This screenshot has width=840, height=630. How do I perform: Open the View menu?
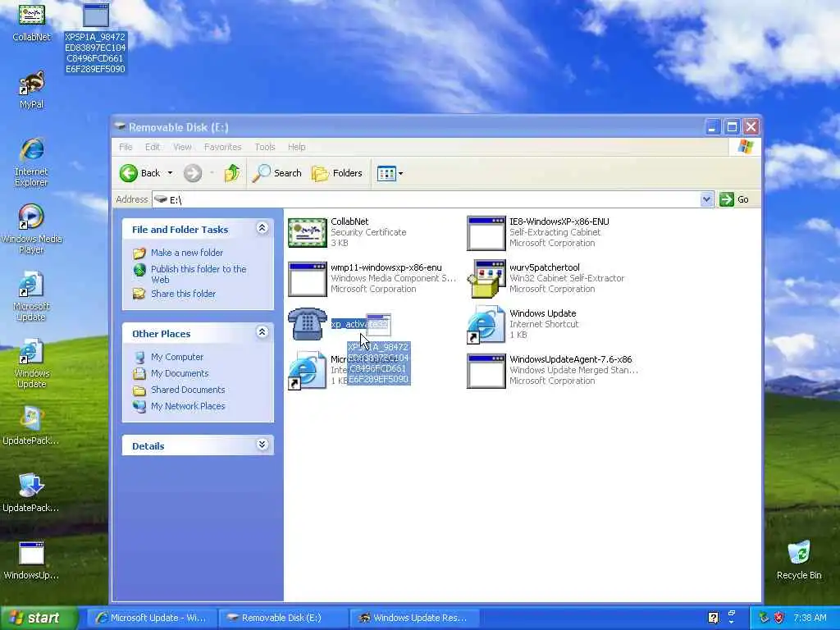182,147
